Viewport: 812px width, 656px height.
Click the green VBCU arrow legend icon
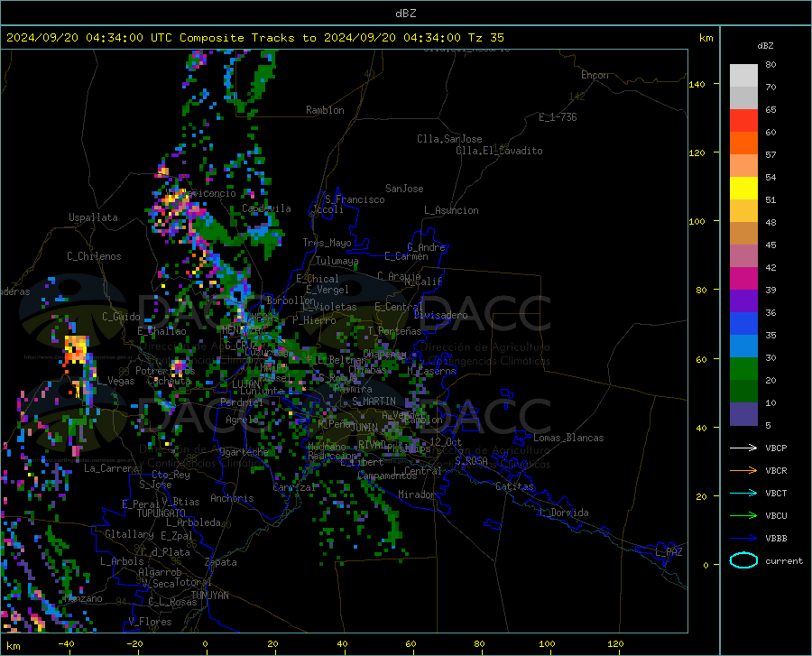click(x=743, y=516)
